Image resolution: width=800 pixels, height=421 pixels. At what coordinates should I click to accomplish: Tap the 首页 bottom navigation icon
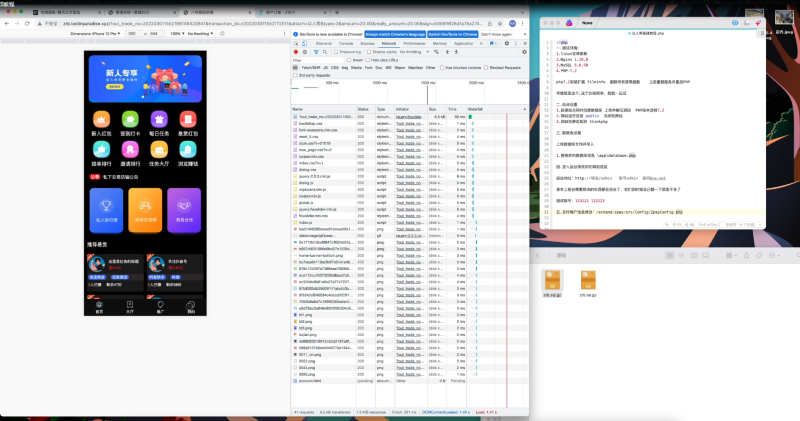(99, 307)
